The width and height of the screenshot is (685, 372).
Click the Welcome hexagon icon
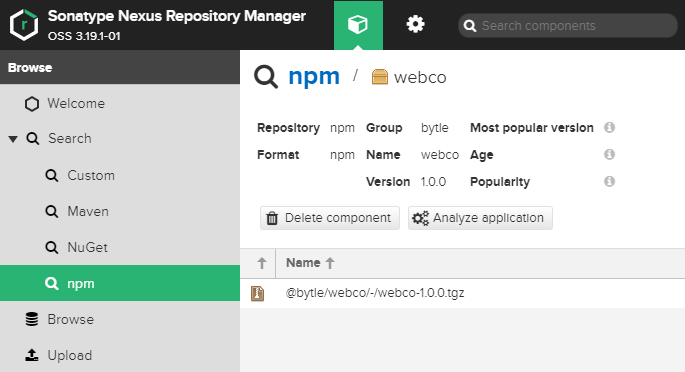click(31, 104)
